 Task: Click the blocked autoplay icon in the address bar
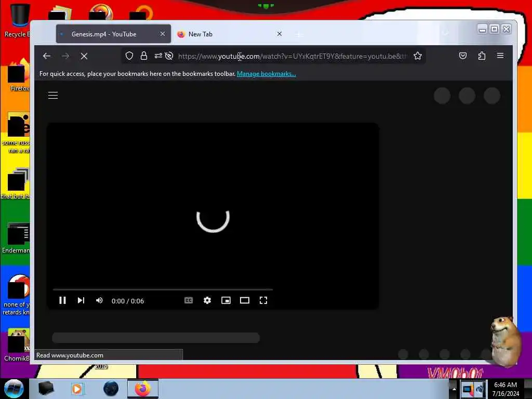click(169, 56)
